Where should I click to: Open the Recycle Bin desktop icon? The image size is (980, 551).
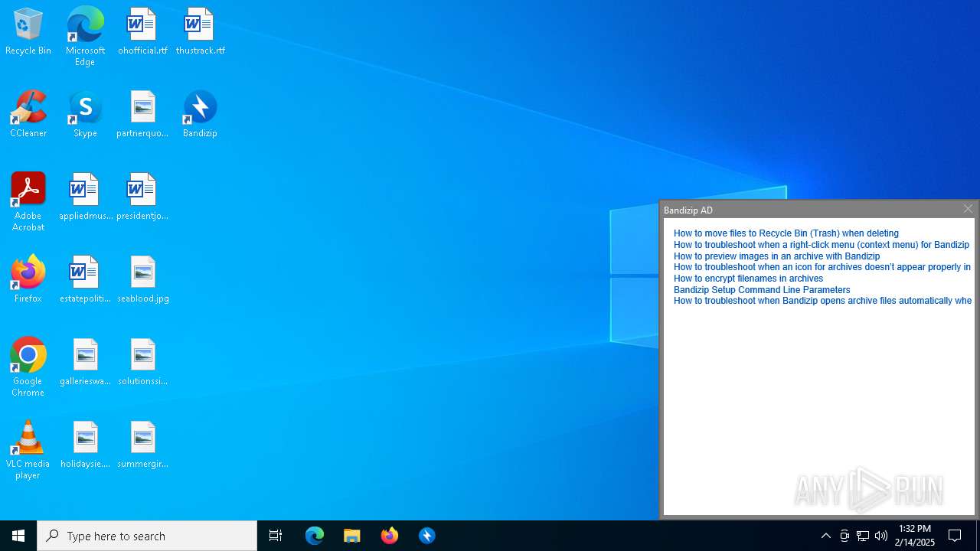28,32
